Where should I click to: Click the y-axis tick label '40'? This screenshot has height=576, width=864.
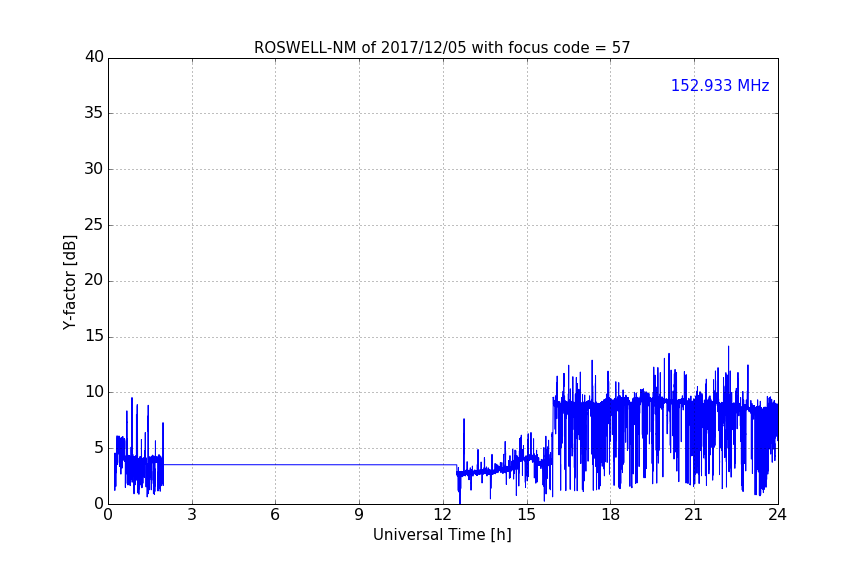94,57
